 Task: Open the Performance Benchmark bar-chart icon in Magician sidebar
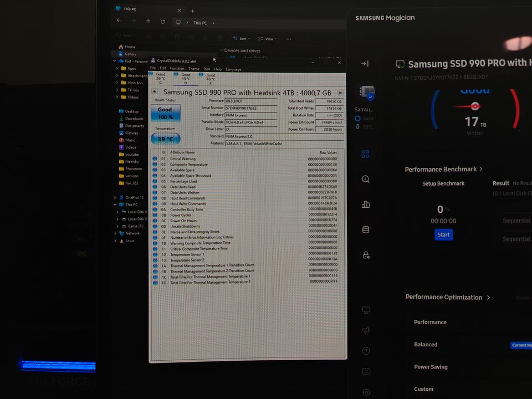pyautogui.click(x=365, y=204)
